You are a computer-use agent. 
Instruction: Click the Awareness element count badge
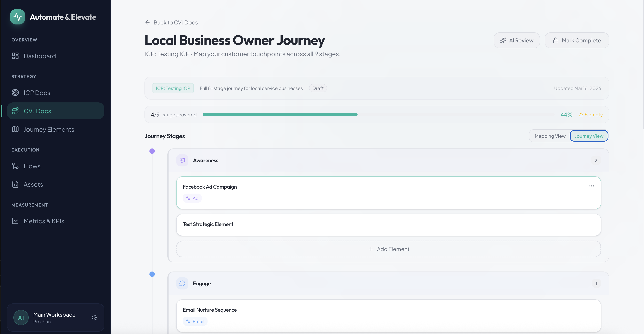click(596, 161)
